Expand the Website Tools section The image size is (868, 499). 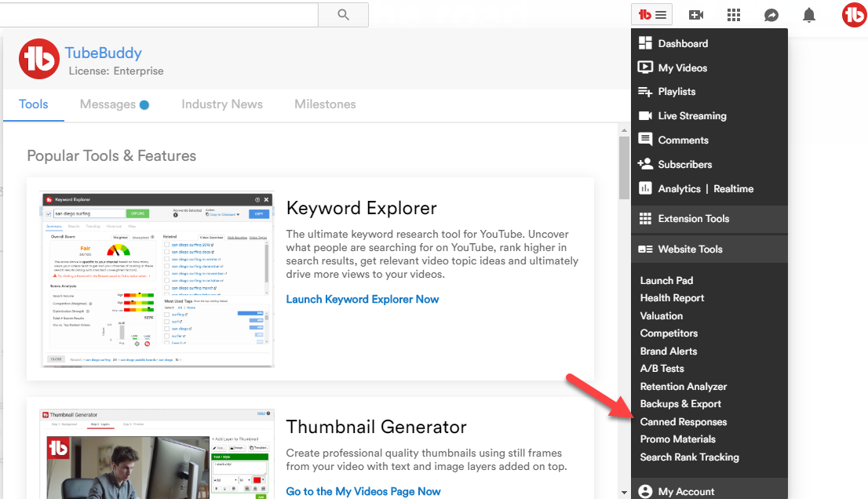(690, 249)
